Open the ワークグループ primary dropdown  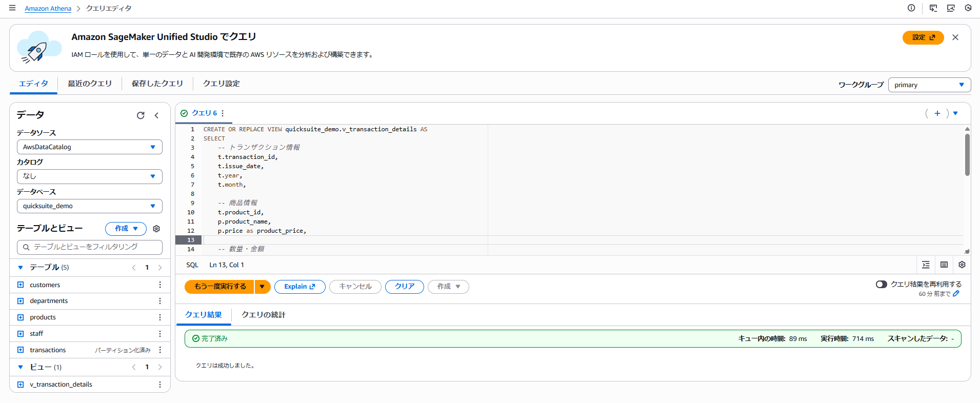coord(929,85)
